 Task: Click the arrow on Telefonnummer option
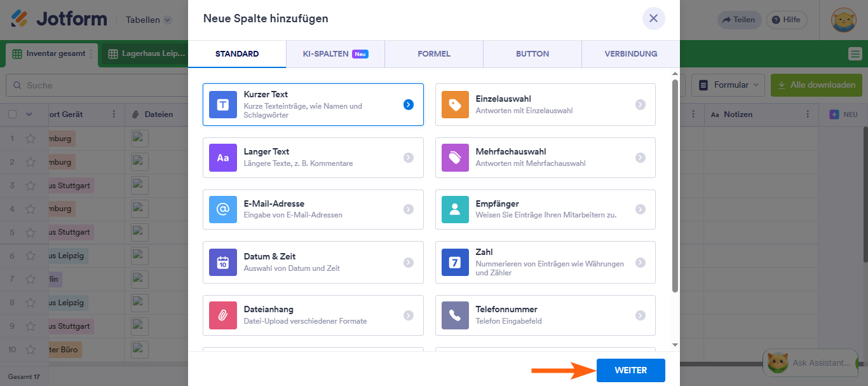coord(641,315)
